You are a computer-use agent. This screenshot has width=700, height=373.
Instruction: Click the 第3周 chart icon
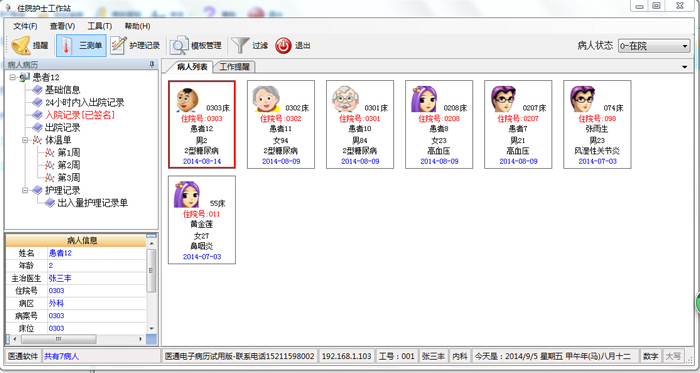tap(50, 178)
